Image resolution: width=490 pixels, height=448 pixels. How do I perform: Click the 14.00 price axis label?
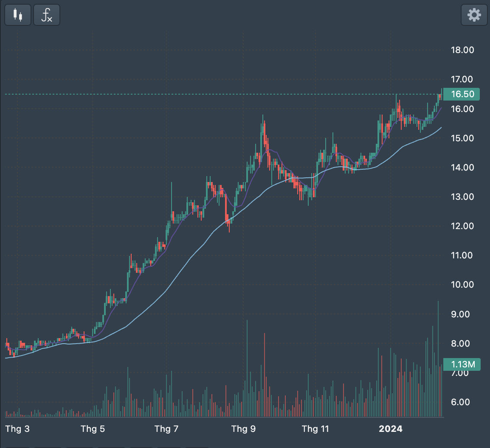click(462, 168)
